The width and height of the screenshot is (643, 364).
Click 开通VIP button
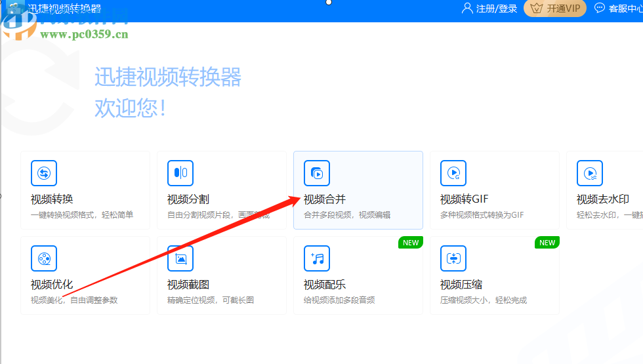tap(555, 8)
